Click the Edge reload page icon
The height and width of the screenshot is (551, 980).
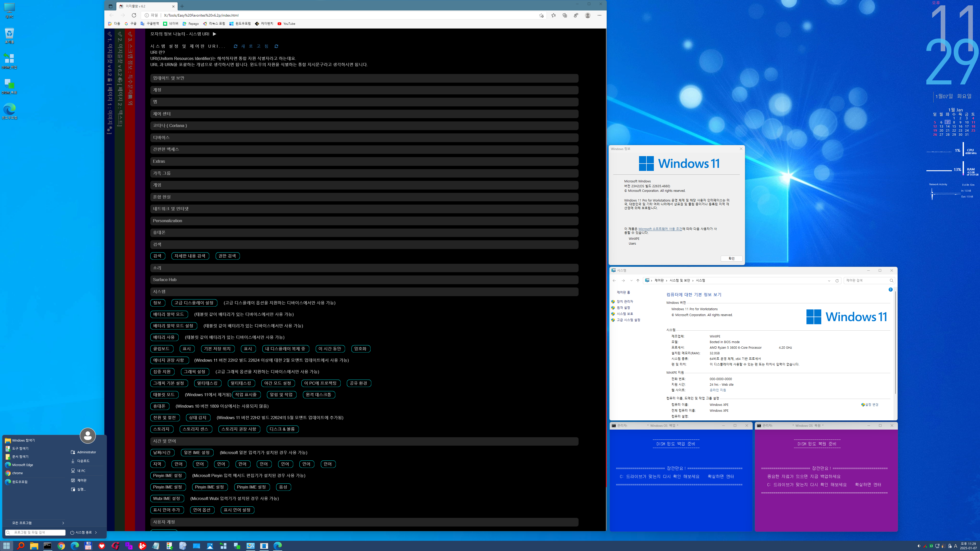134,15
